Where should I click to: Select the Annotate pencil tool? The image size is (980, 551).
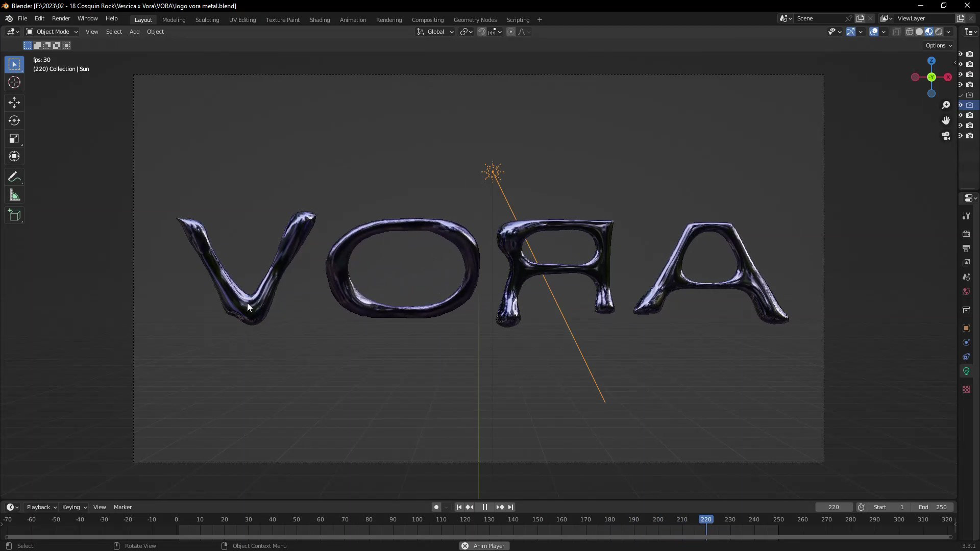click(14, 177)
